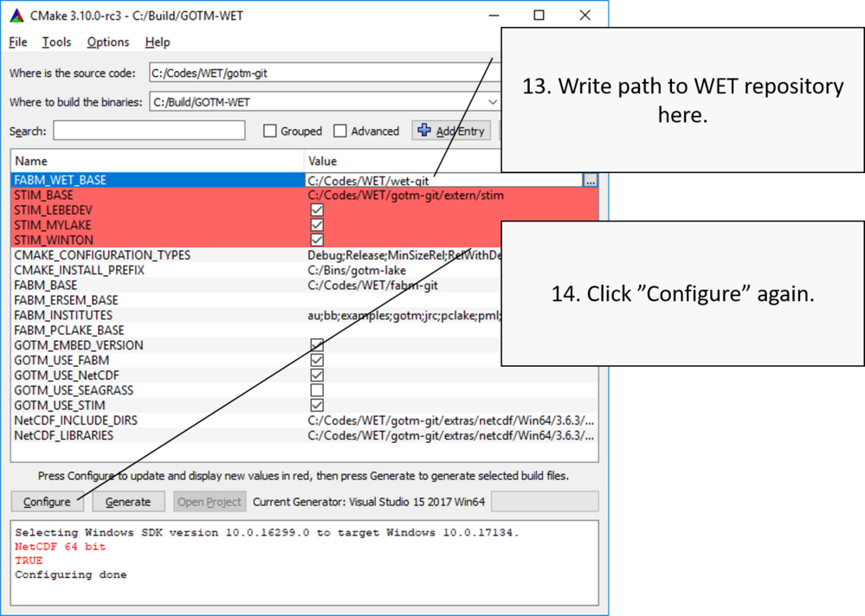Toggle the Grouped checkbox
865x616 pixels.
point(270,132)
